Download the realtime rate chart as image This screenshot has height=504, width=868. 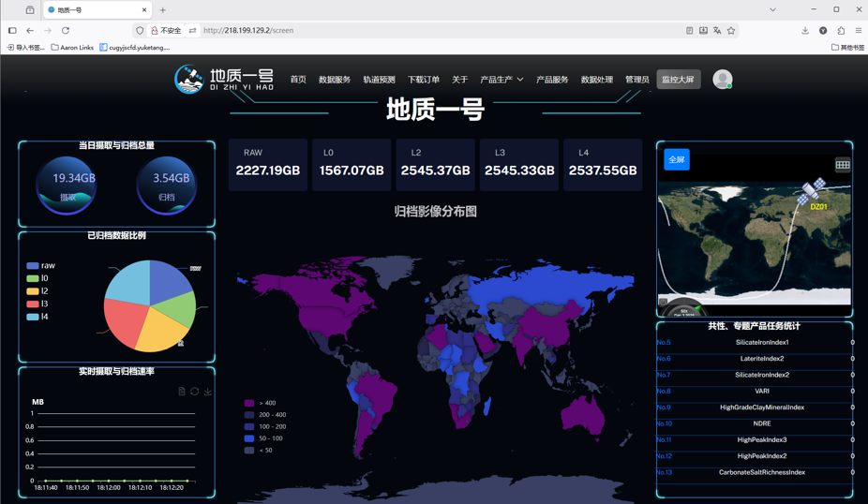click(207, 392)
